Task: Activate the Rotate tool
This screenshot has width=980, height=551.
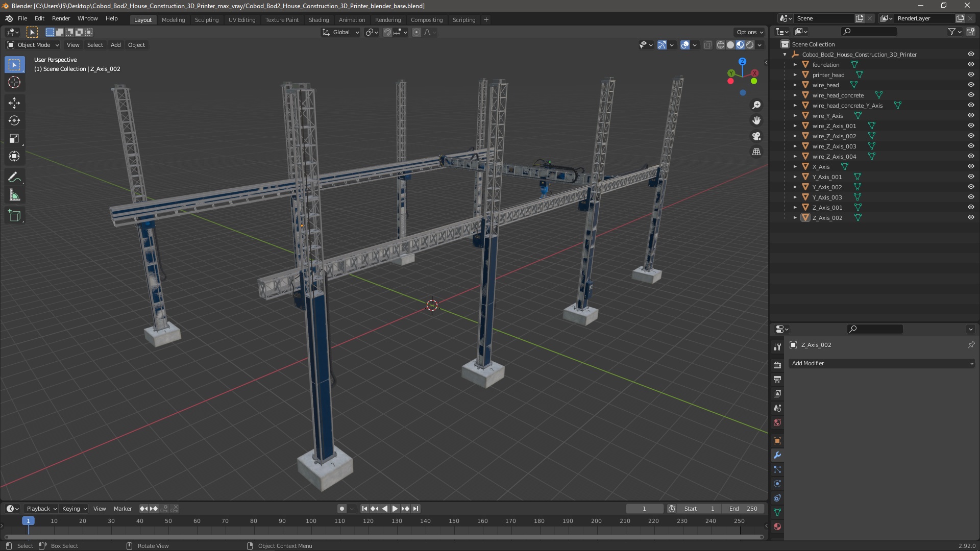Action: pos(14,121)
